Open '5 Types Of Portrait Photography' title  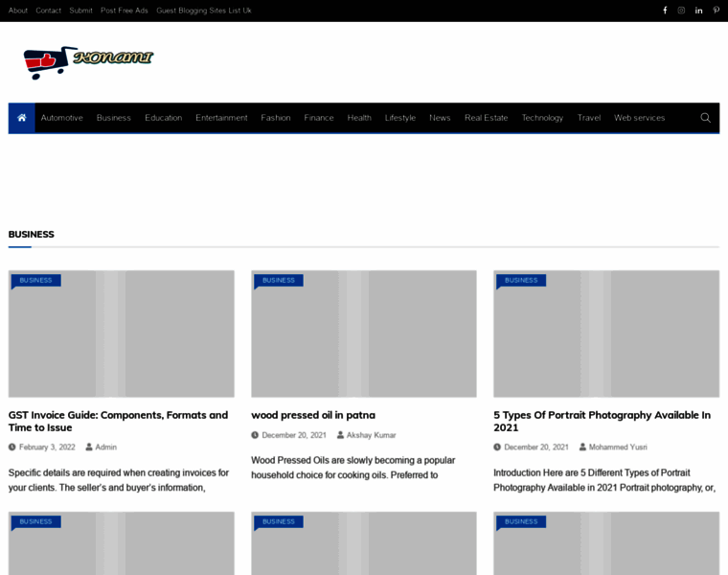point(602,422)
